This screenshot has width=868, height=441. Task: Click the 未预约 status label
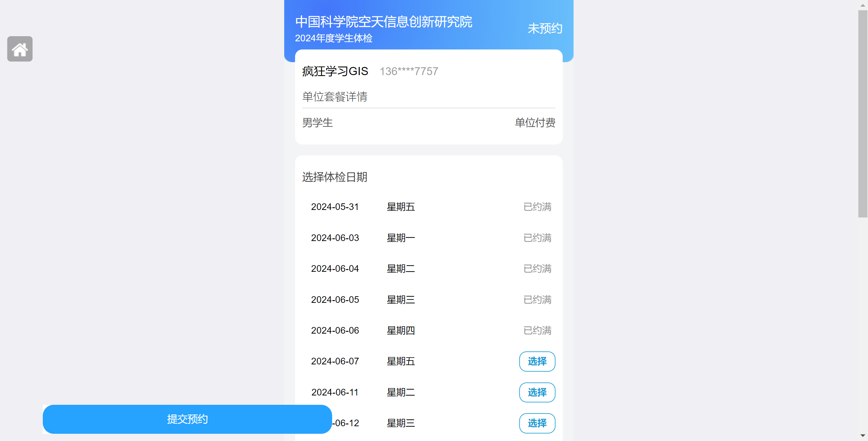[545, 29]
